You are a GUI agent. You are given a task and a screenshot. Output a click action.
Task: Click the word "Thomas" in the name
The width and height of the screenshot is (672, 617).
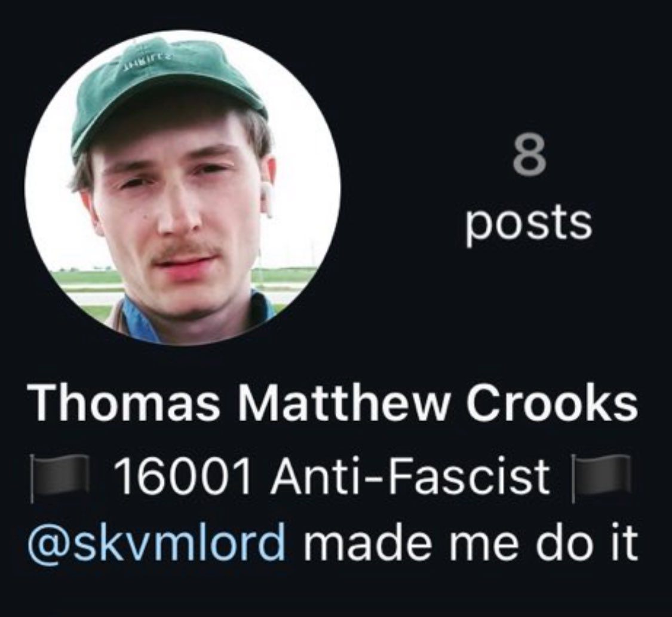124,404
